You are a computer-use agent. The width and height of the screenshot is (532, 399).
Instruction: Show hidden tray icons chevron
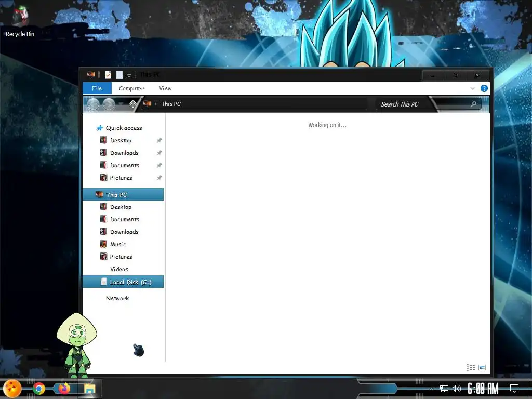[x=431, y=389]
